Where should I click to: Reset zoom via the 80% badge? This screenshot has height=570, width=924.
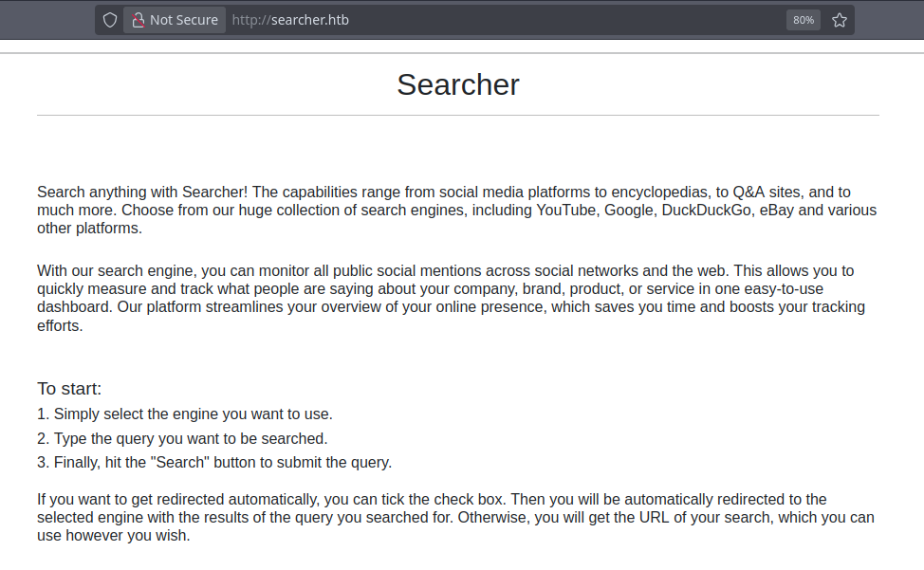pos(804,20)
